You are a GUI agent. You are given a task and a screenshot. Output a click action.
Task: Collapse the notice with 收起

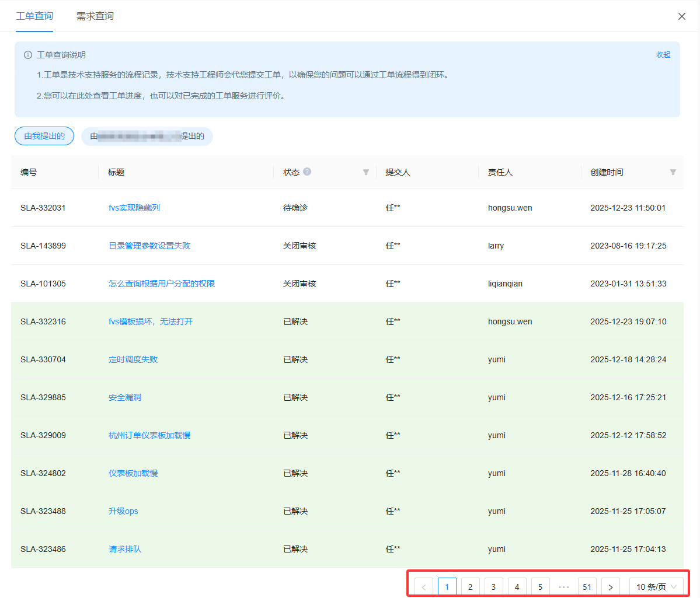[x=663, y=55]
